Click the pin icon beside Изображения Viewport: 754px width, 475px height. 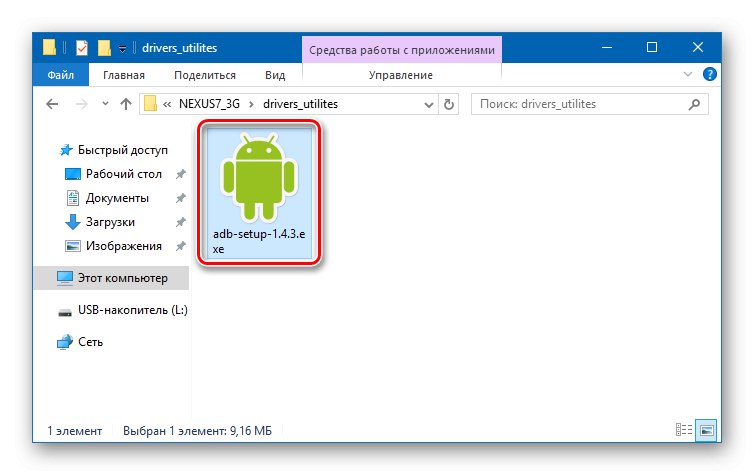pyautogui.click(x=180, y=246)
